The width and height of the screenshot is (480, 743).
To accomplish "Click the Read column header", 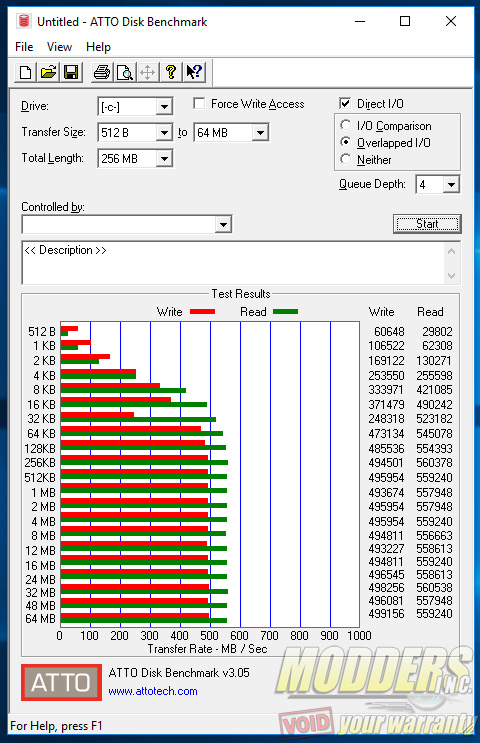I will coord(430,312).
